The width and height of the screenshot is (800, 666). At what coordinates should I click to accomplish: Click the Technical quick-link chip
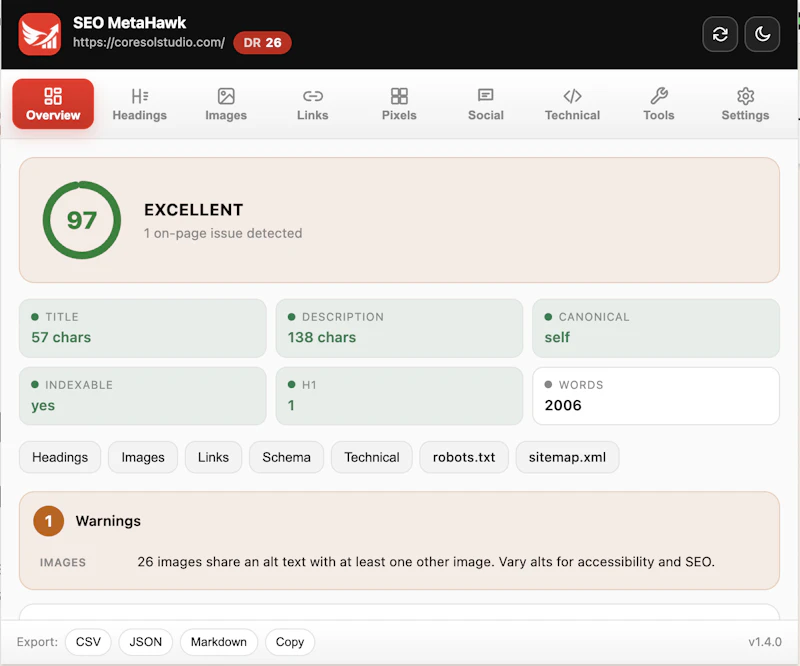click(371, 457)
